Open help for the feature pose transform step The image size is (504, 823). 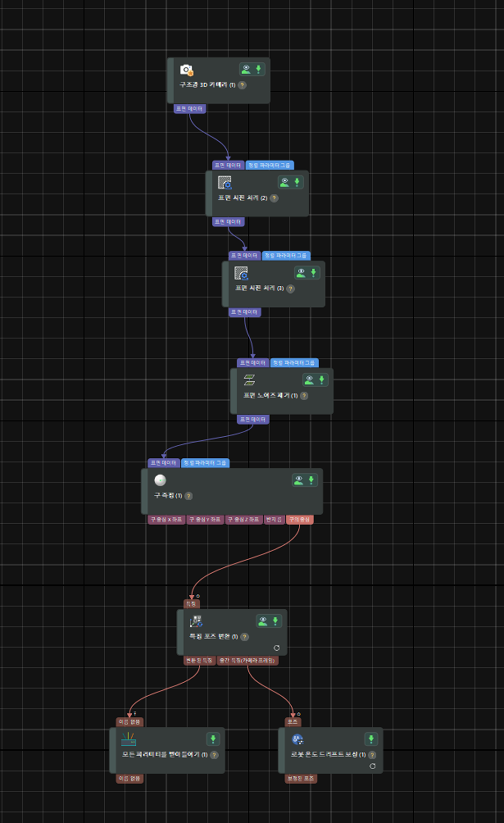click(x=244, y=637)
